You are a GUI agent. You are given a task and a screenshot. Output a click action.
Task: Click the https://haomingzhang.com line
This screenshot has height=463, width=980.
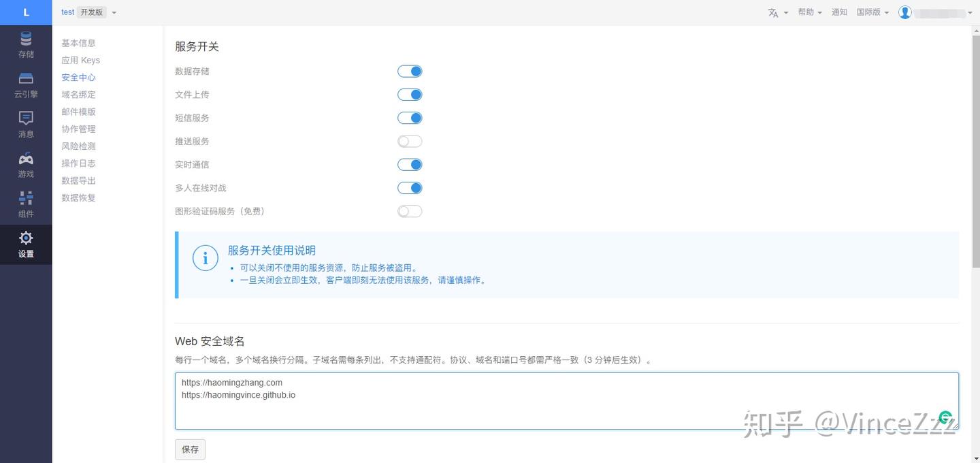click(232, 383)
